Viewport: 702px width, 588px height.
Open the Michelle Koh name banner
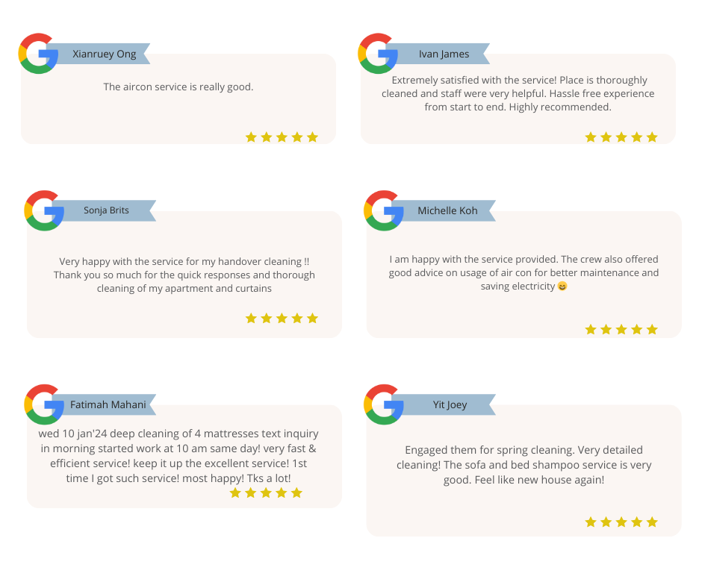pyautogui.click(x=447, y=210)
